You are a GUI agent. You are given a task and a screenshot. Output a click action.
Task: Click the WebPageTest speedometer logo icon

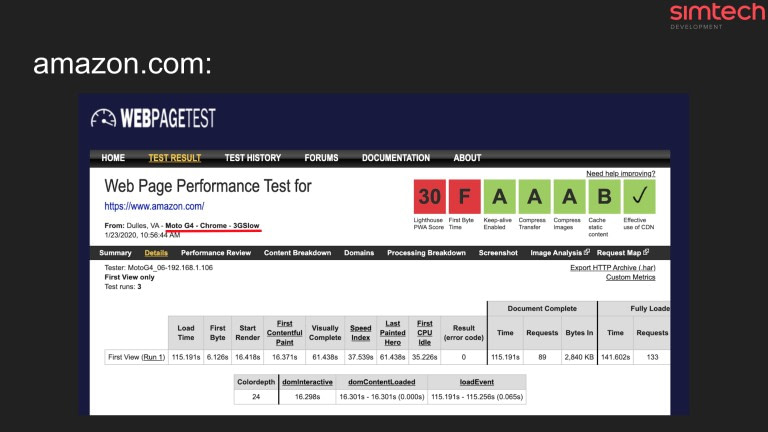point(104,118)
